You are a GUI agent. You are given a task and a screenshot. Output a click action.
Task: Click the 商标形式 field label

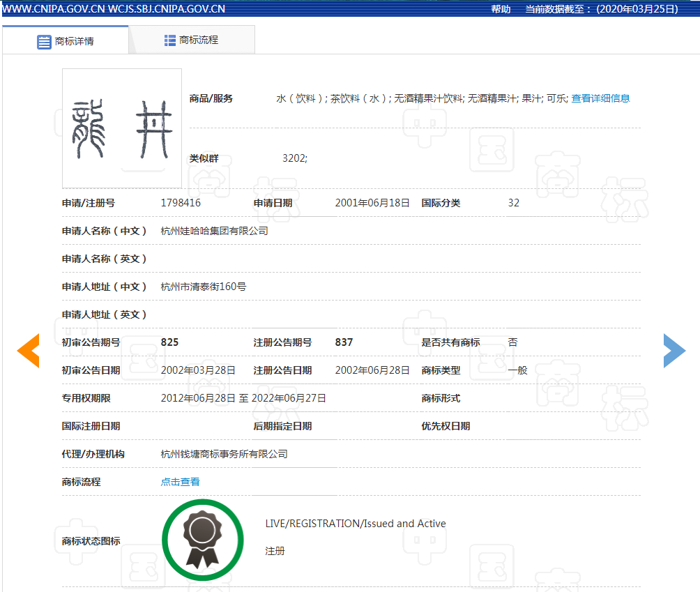[x=441, y=398]
